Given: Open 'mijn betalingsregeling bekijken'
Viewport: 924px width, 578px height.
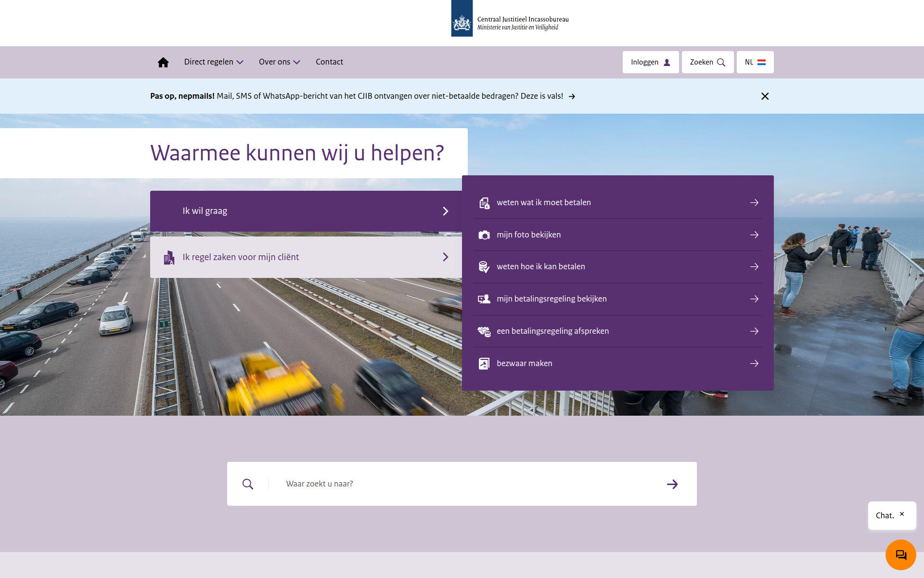Looking at the screenshot, I should [618, 299].
